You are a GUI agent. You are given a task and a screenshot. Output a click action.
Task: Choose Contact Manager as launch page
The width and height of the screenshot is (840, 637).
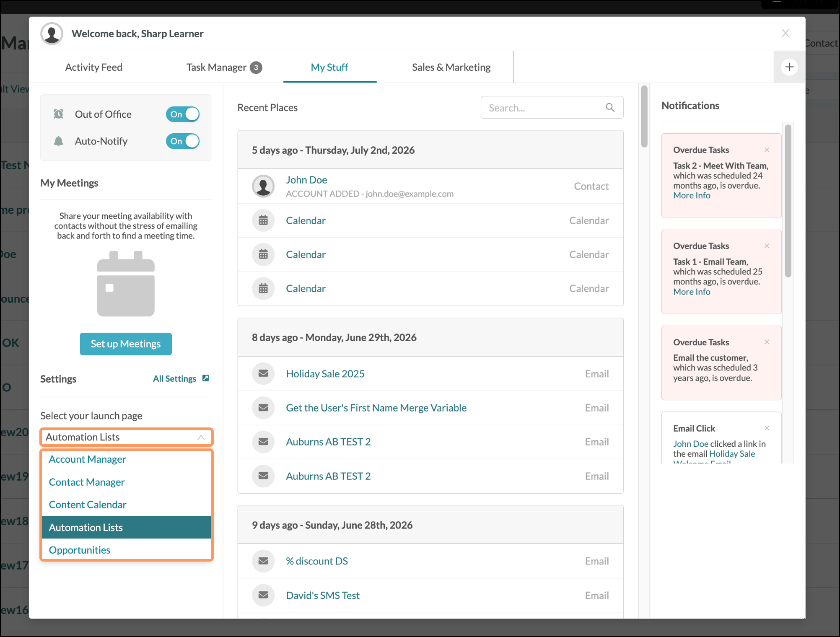click(127, 482)
